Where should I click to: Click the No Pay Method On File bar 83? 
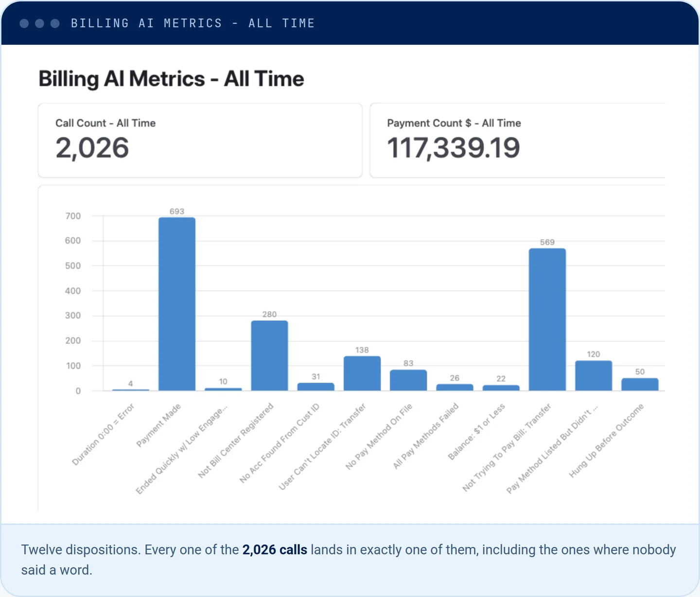click(x=408, y=380)
